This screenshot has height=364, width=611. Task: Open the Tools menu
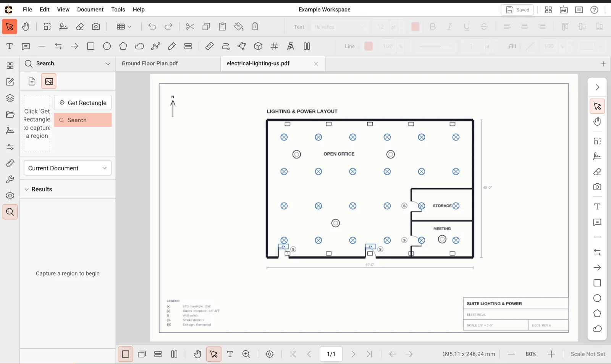pyautogui.click(x=118, y=10)
